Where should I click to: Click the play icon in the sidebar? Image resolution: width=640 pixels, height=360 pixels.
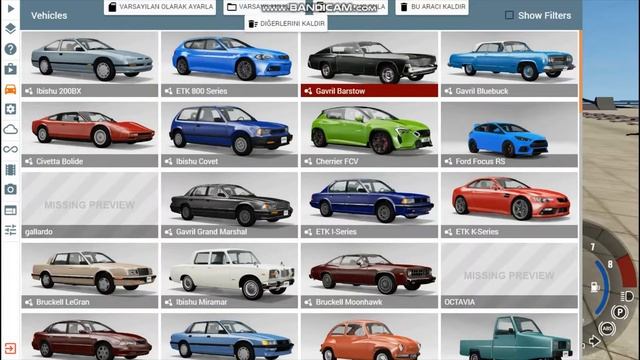pyautogui.click(x=11, y=8)
